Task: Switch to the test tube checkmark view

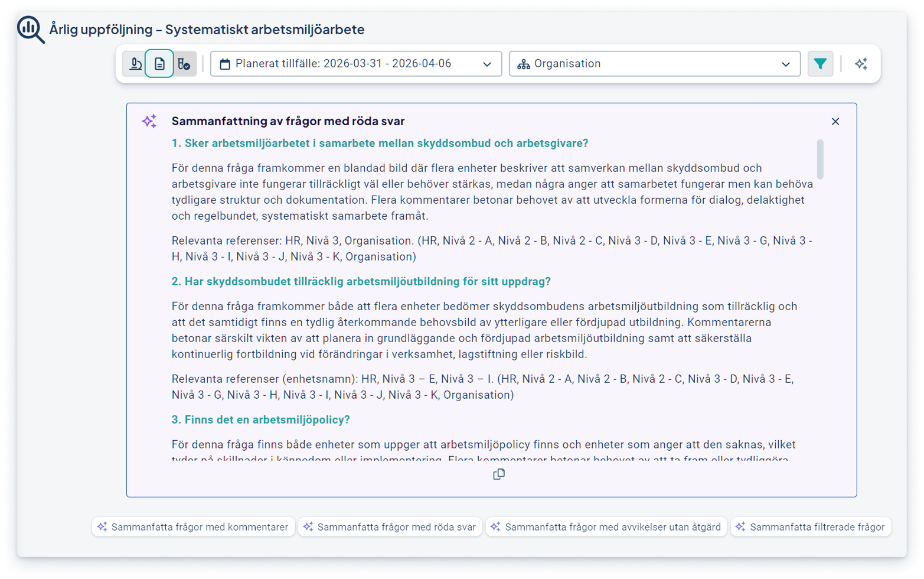Action: point(184,64)
